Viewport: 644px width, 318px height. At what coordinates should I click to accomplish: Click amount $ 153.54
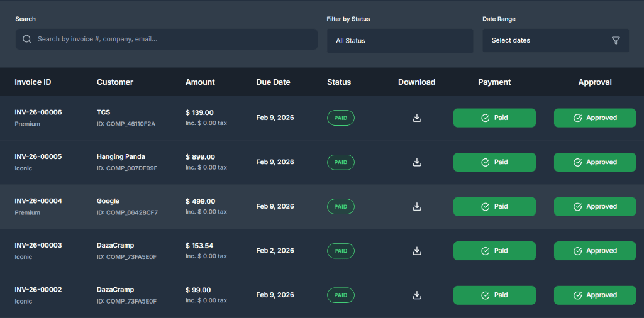coord(199,246)
